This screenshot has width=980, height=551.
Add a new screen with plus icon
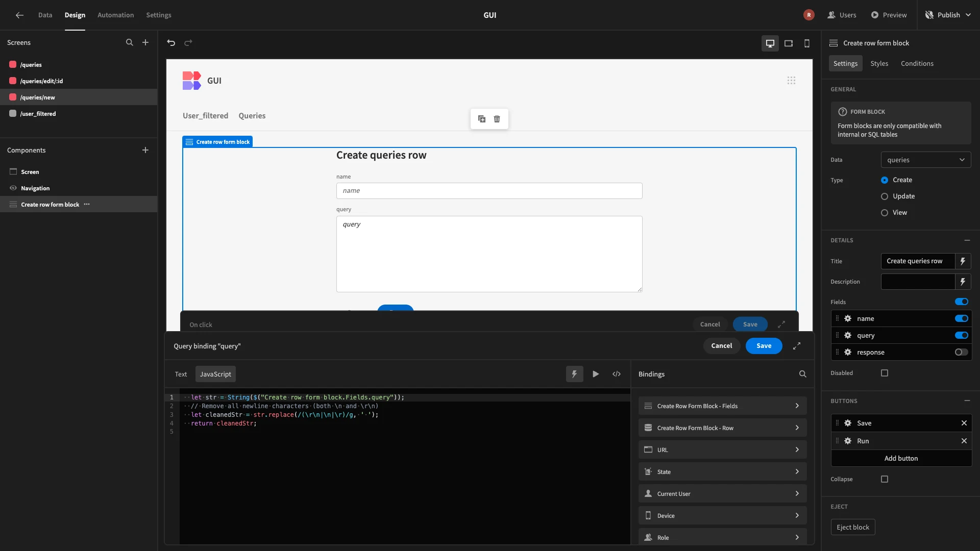[x=145, y=43]
